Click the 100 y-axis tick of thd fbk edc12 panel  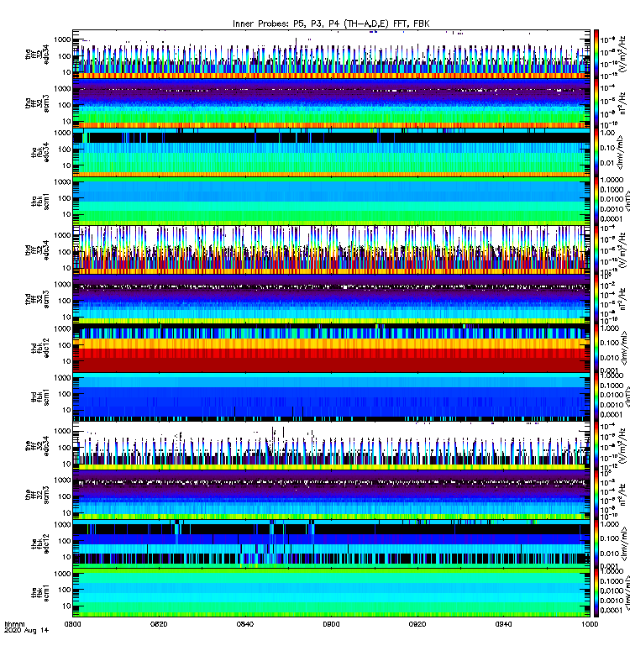[x=65, y=345]
